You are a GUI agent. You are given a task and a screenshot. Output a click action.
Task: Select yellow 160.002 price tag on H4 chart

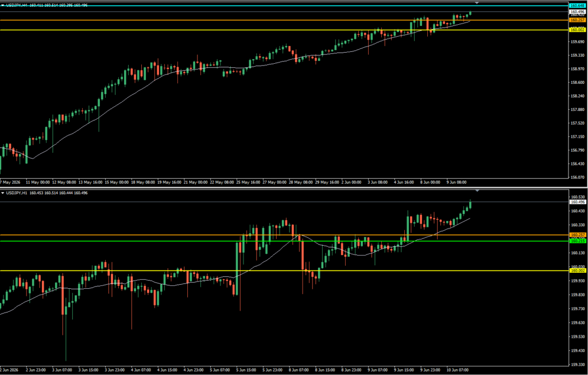pos(577,30)
